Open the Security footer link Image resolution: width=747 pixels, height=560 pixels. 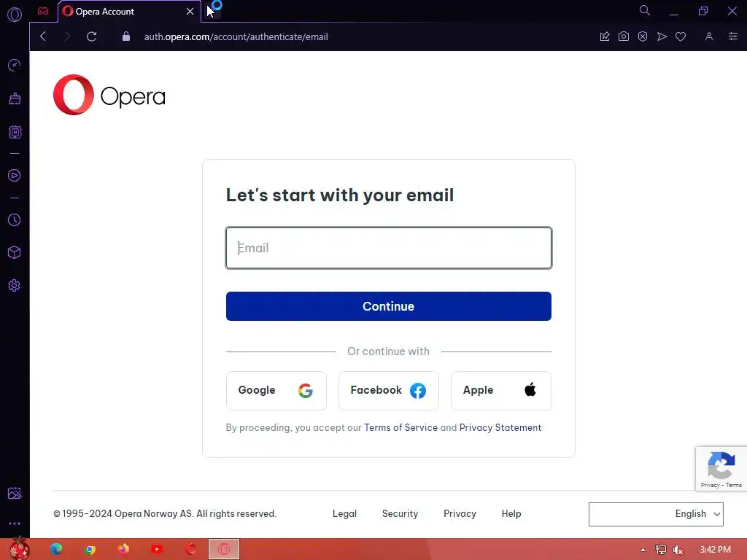point(400,514)
